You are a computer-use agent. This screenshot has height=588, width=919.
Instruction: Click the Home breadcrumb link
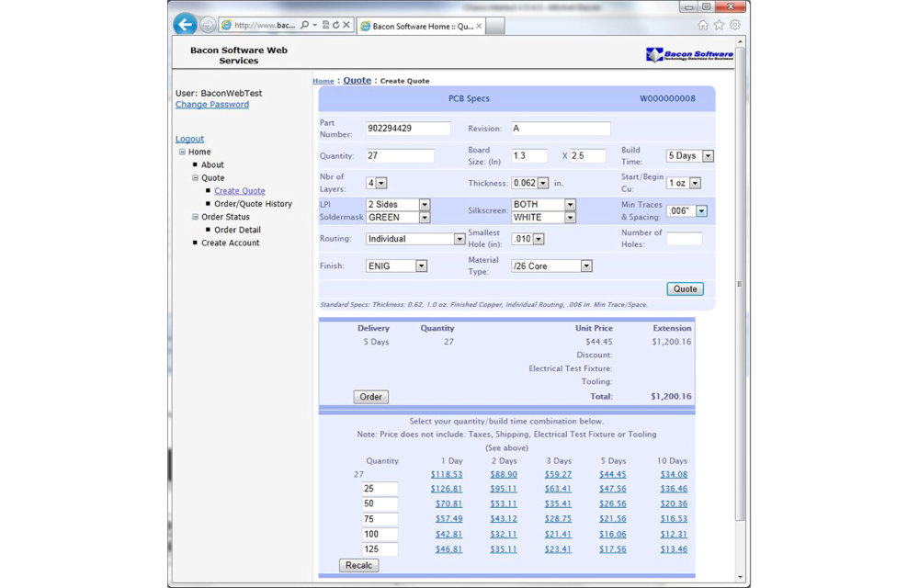[x=323, y=81]
